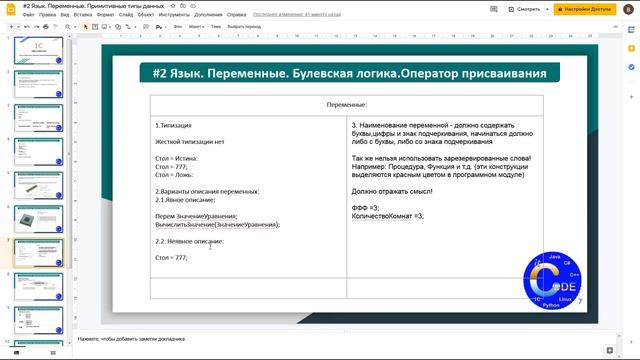Click the Фон background button
This screenshot has height=360, width=640.
point(178,27)
